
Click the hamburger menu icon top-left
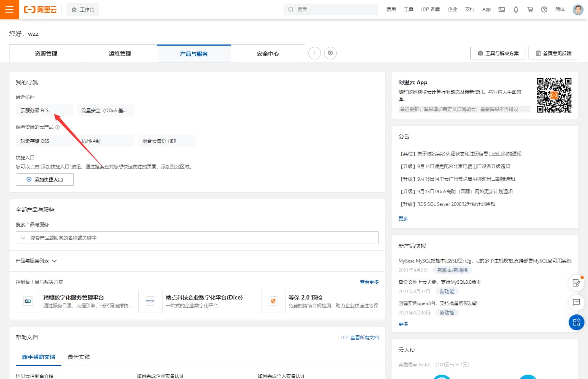pyautogui.click(x=9, y=9)
